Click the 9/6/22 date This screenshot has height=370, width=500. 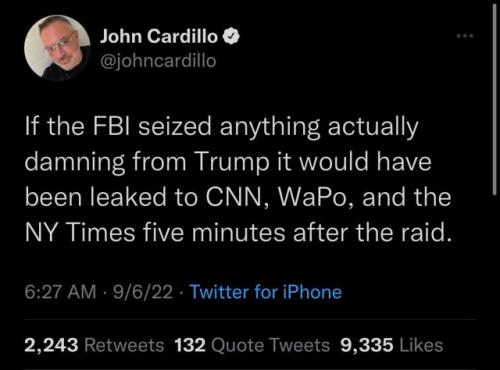[x=143, y=292]
